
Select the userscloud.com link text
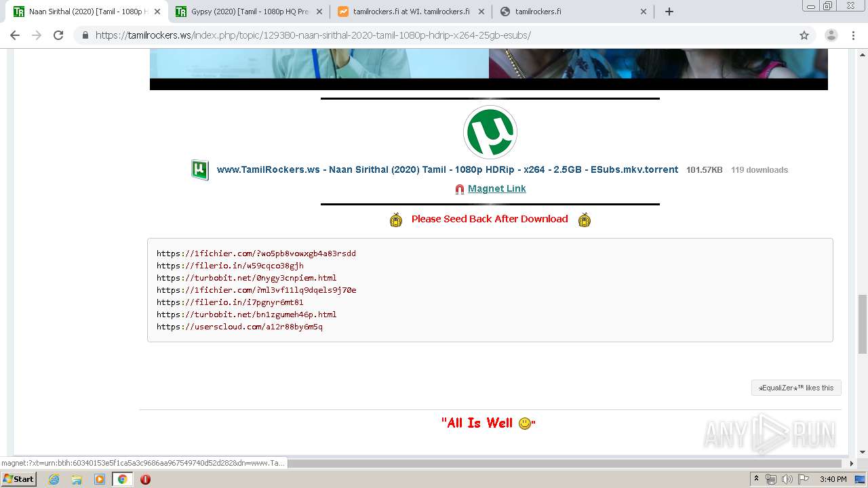pyautogui.click(x=239, y=327)
